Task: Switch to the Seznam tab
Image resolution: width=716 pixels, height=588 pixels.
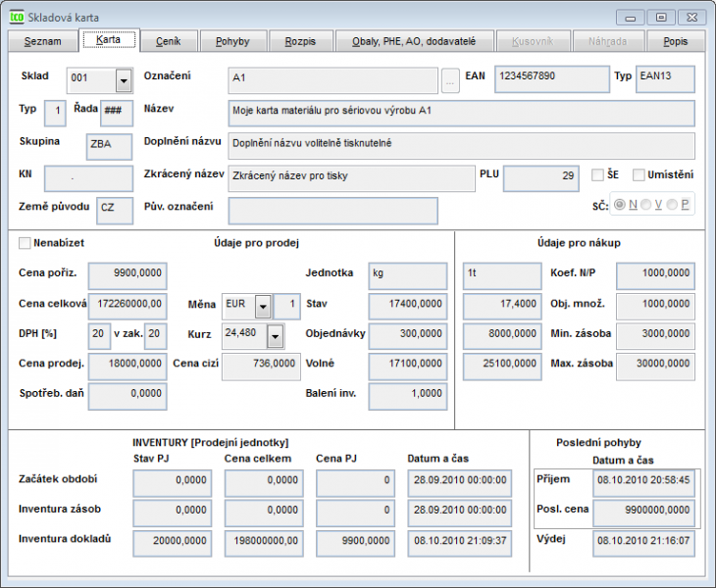Action: [x=42, y=41]
